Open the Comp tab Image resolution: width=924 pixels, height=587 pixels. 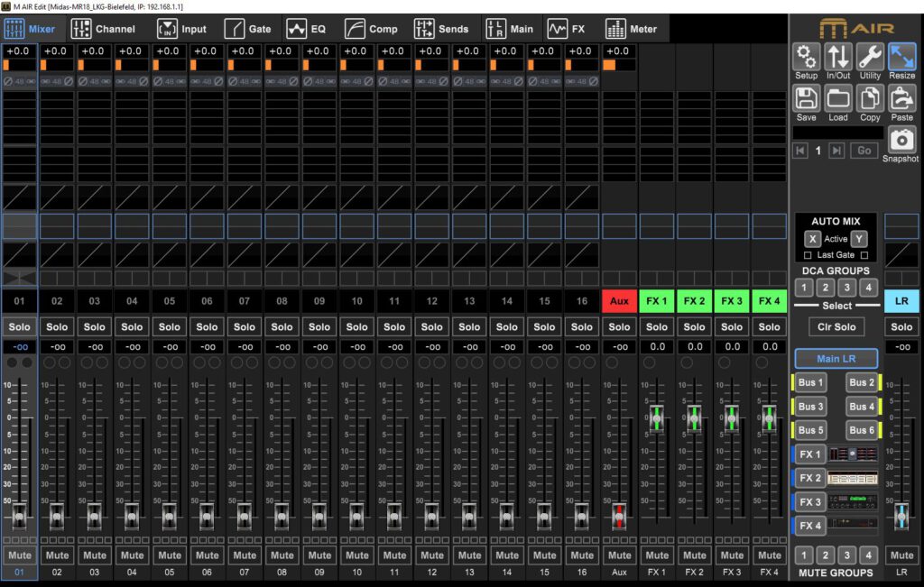(x=371, y=29)
